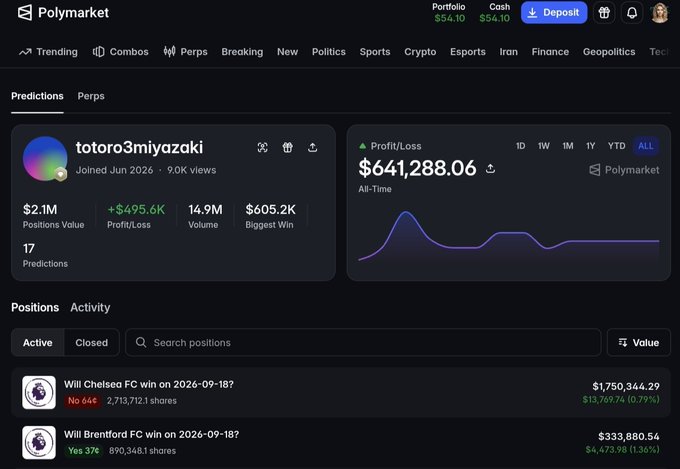Click the Search positions field
The image size is (680, 469).
(x=363, y=343)
